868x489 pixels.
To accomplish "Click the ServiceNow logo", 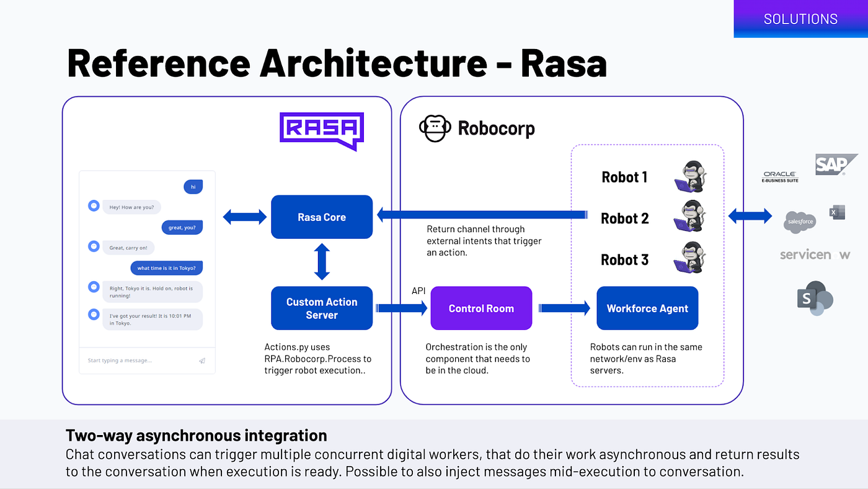I will coord(815,254).
